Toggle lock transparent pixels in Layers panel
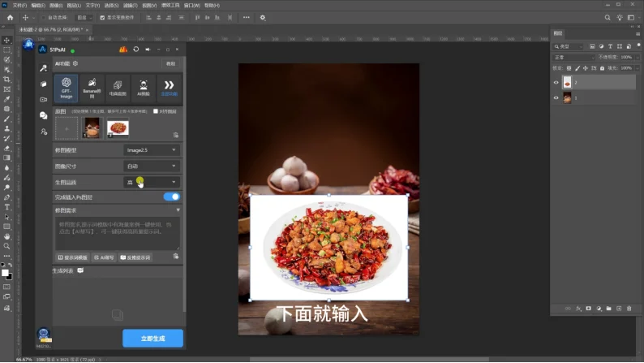The width and height of the screenshot is (644, 363). click(x=569, y=68)
